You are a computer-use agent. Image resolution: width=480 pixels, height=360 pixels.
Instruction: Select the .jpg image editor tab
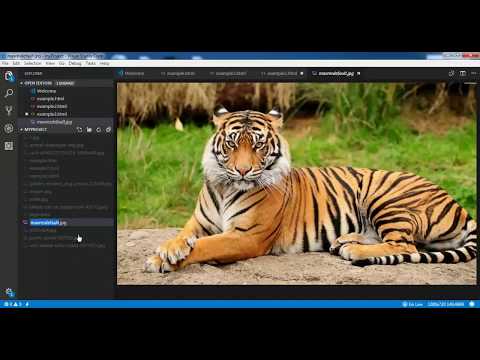pyautogui.click(x=336, y=73)
